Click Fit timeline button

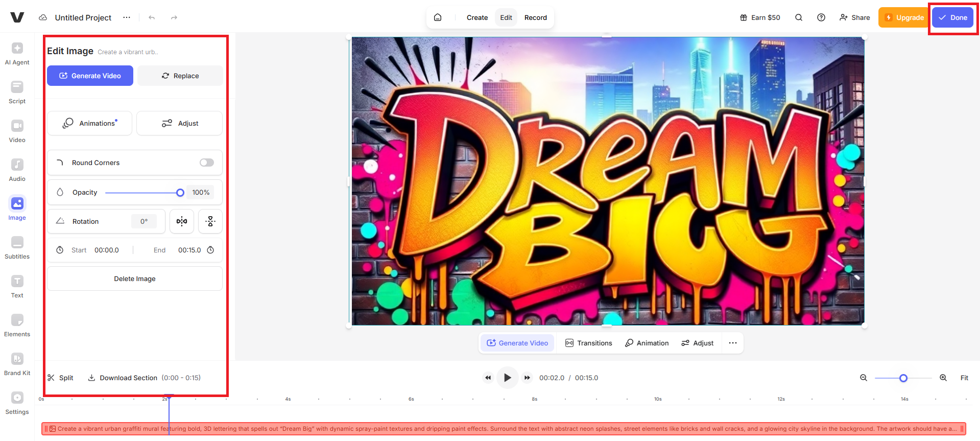964,378
